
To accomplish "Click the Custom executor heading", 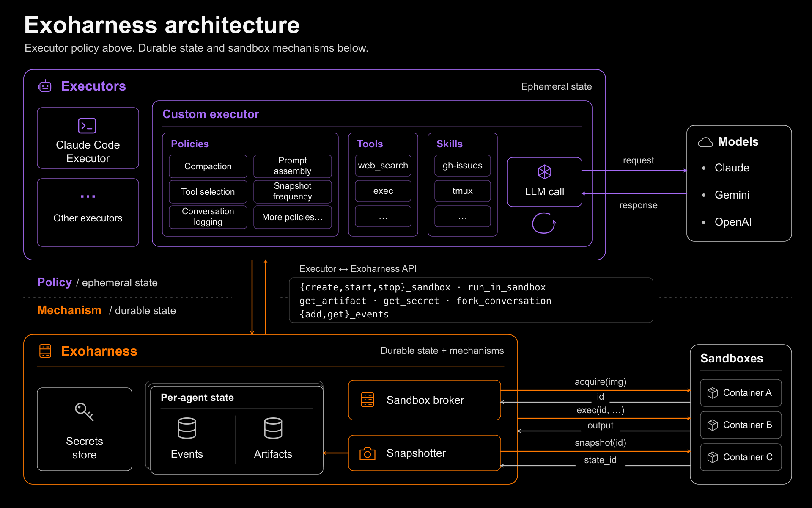I will (x=211, y=114).
